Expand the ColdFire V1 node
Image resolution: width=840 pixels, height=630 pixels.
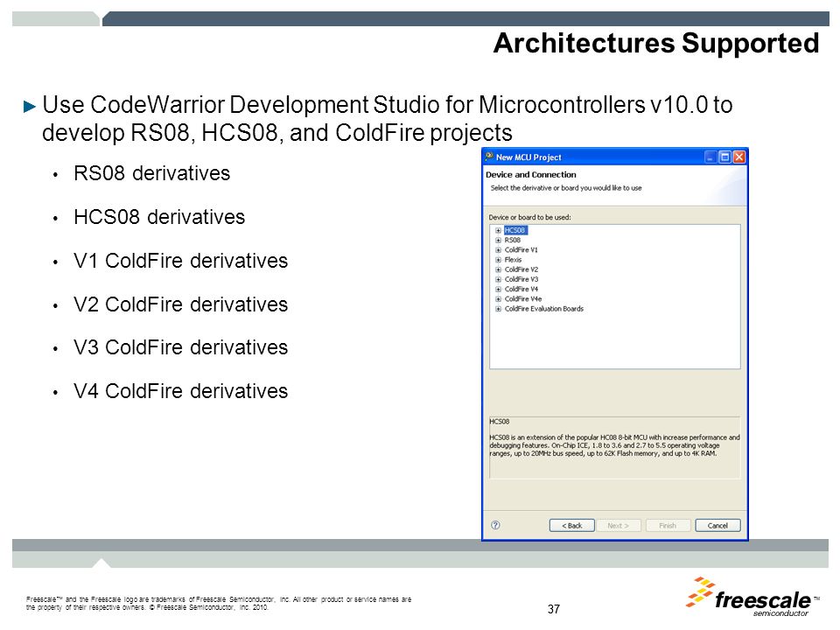click(498, 250)
